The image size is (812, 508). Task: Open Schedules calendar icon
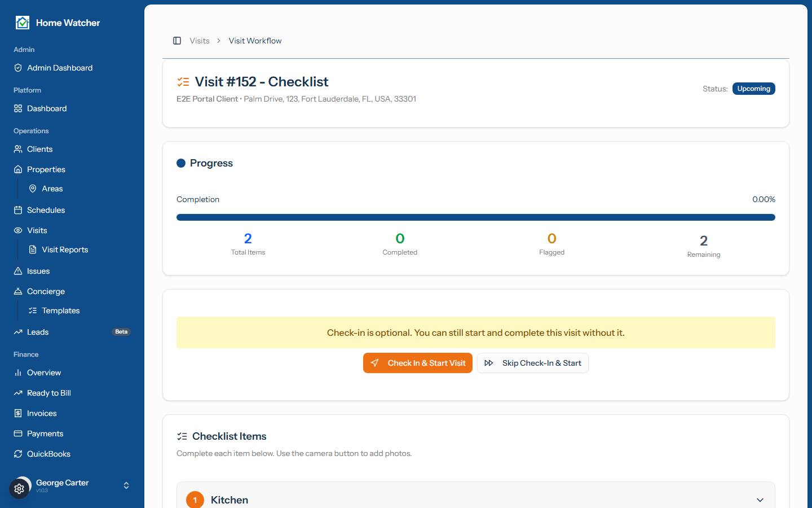18,210
